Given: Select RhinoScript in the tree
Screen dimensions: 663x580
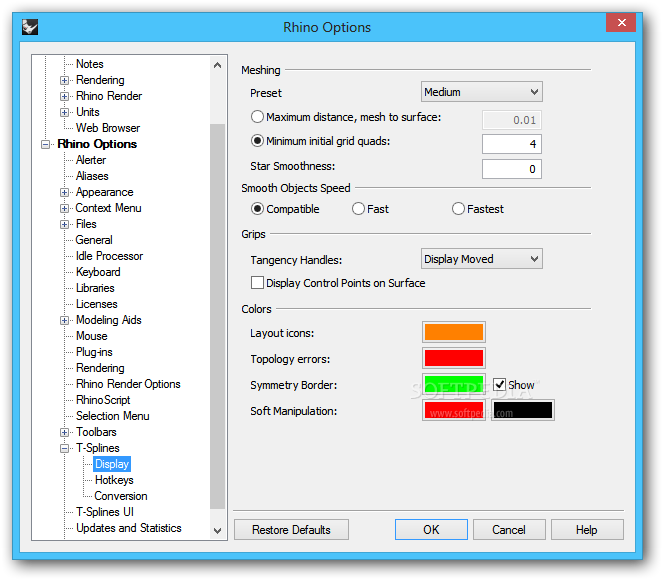Looking at the screenshot, I should pos(103,400).
